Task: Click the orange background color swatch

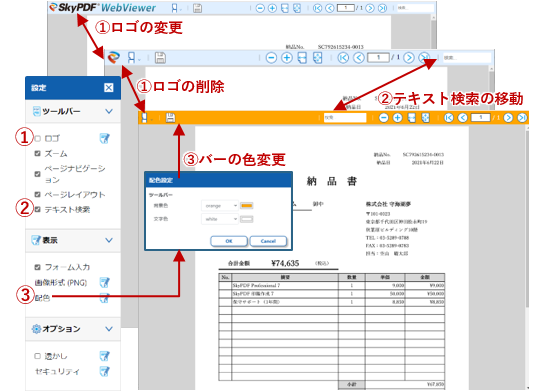Action: (247, 206)
